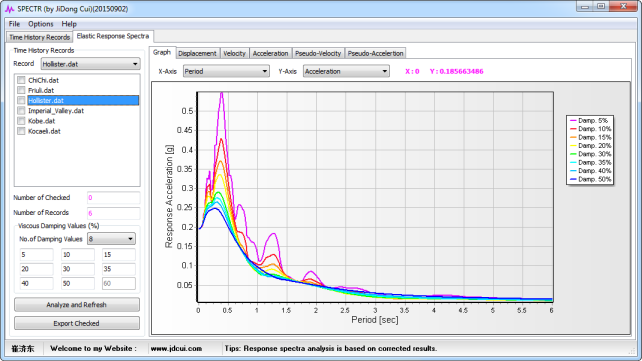The width and height of the screenshot is (642, 361).
Task: Click the greyed damping value field 60
Action: (118, 283)
